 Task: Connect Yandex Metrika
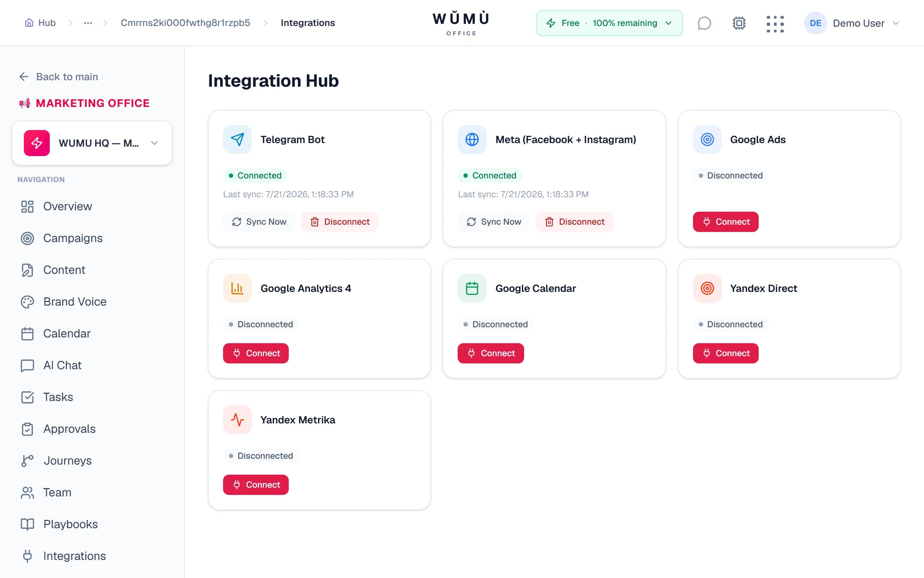[x=256, y=485]
